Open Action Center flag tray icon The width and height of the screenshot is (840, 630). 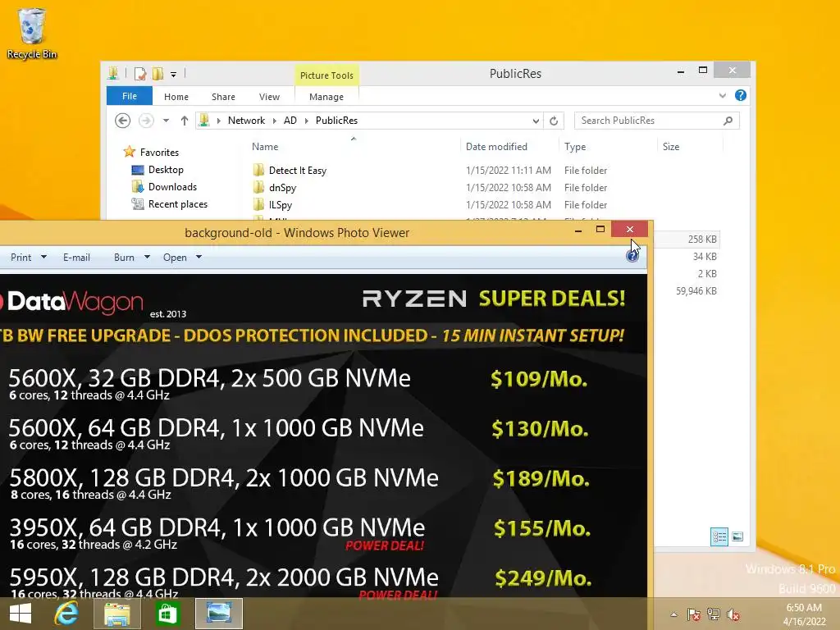tap(694, 614)
